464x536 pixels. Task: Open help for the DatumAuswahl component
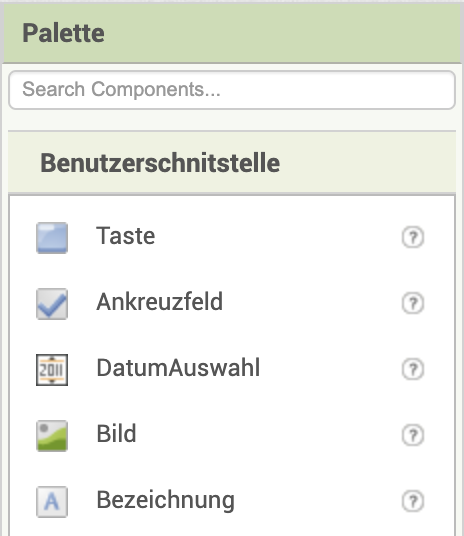pyautogui.click(x=413, y=369)
